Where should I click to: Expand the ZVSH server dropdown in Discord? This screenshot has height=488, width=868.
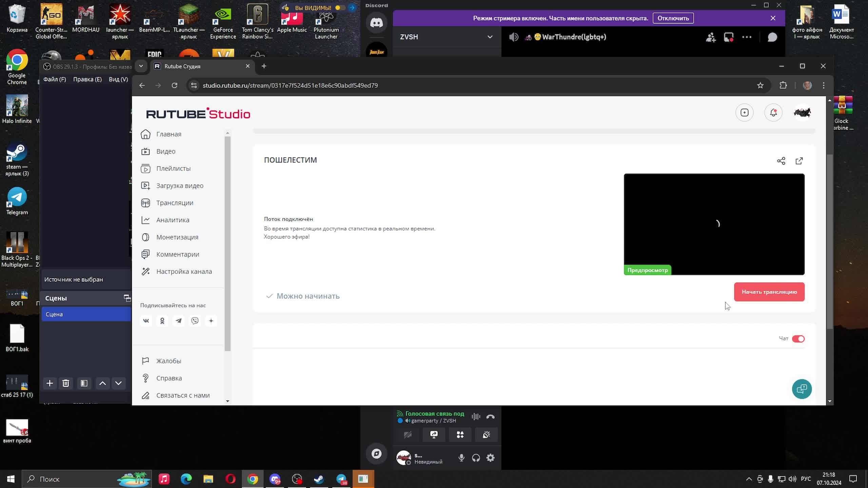(x=490, y=37)
